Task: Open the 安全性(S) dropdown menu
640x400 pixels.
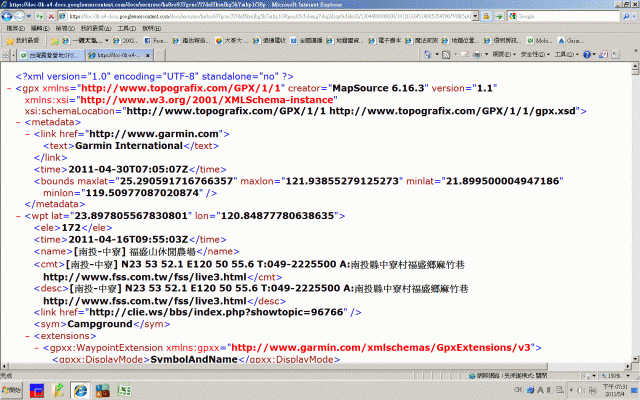Action: click(x=535, y=54)
